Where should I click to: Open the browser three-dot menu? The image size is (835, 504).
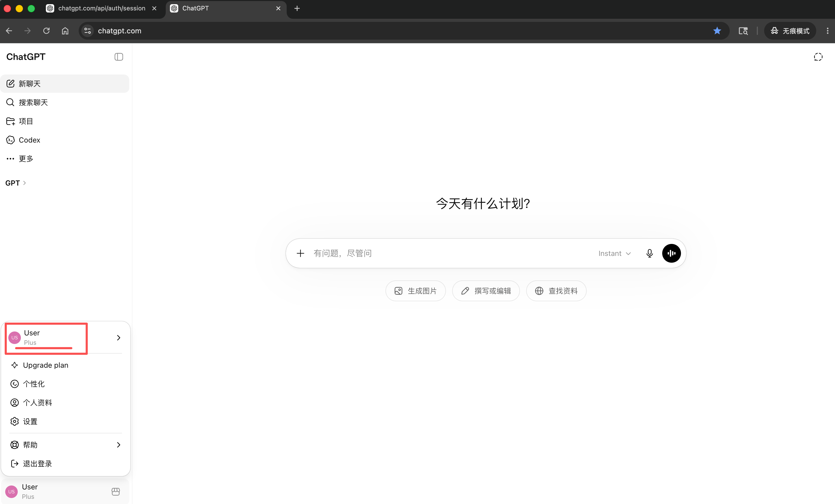click(x=827, y=31)
